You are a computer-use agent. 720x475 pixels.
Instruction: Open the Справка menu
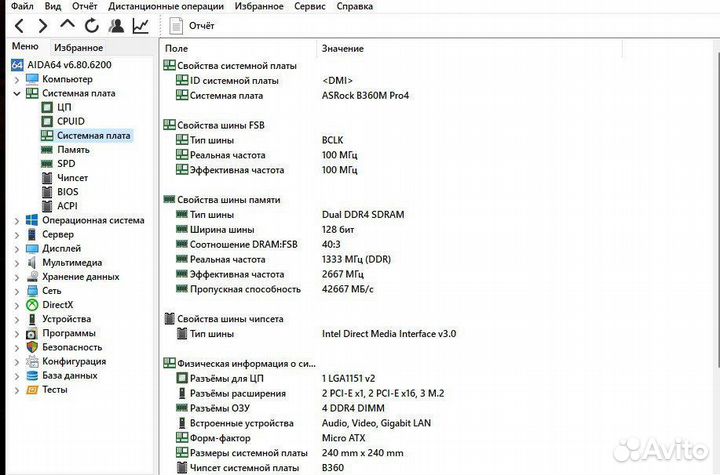pyautogui.click(x=354, y=6)
